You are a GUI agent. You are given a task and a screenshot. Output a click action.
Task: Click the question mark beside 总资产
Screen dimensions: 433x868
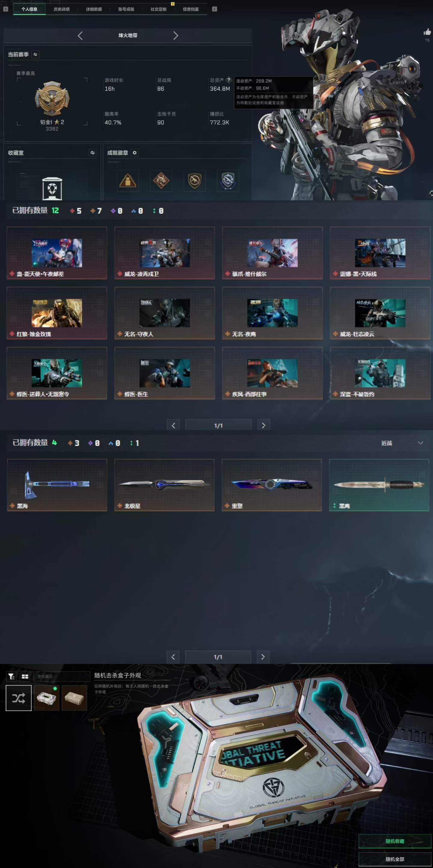click(229, 80)
